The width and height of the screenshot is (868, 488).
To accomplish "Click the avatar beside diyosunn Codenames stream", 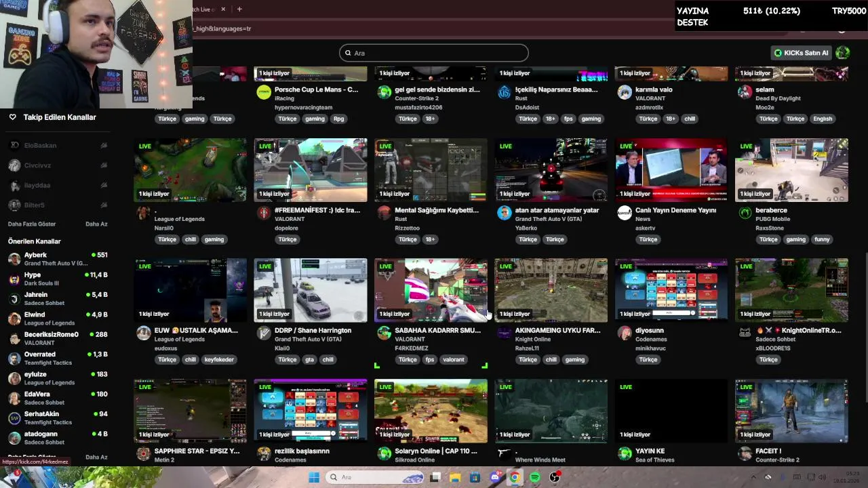I will pos(625,333).
